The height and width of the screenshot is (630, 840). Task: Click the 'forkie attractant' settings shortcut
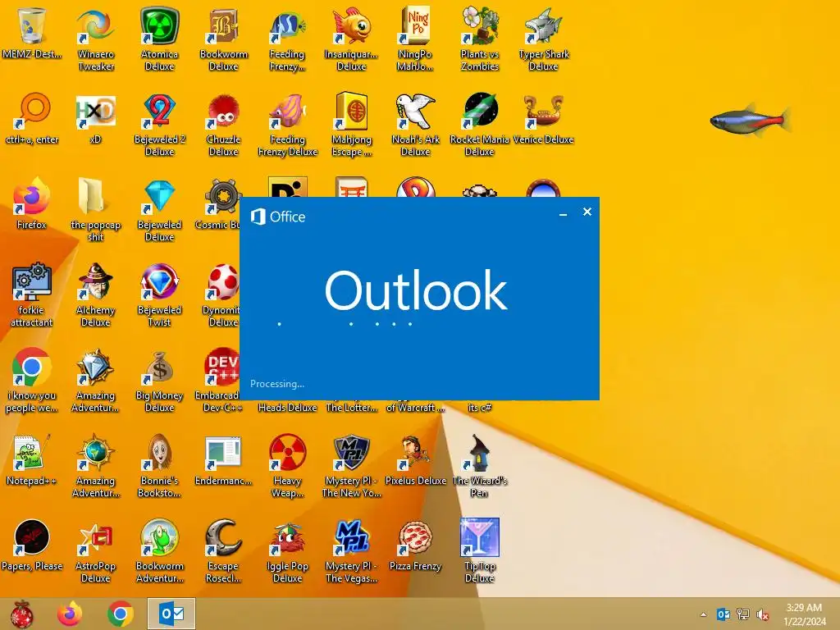[x=32, y=281]
